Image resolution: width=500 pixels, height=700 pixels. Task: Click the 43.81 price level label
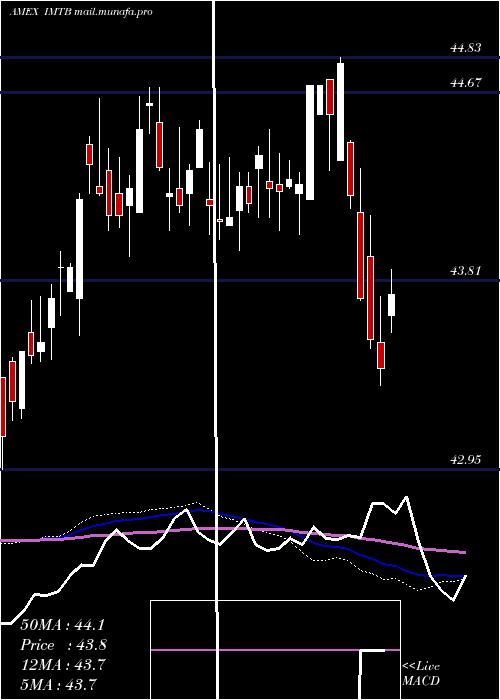(466, 271)
